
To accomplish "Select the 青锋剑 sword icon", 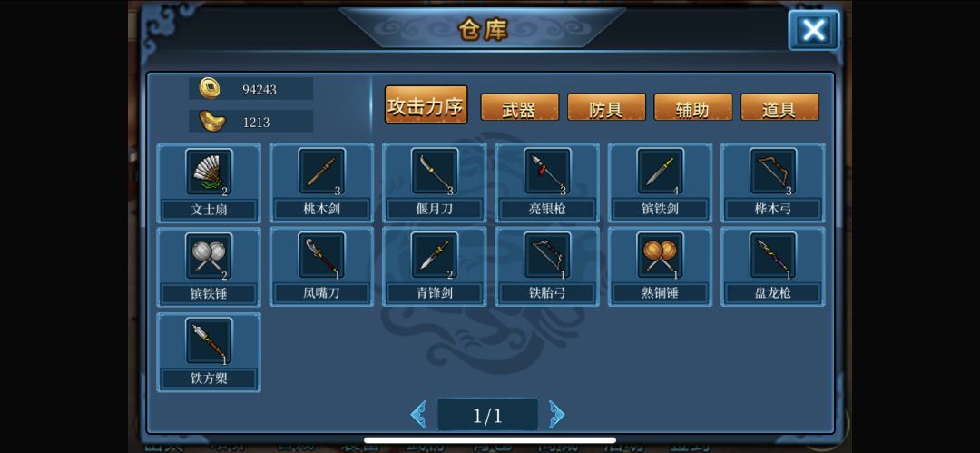I will click(x=435, y=255).
